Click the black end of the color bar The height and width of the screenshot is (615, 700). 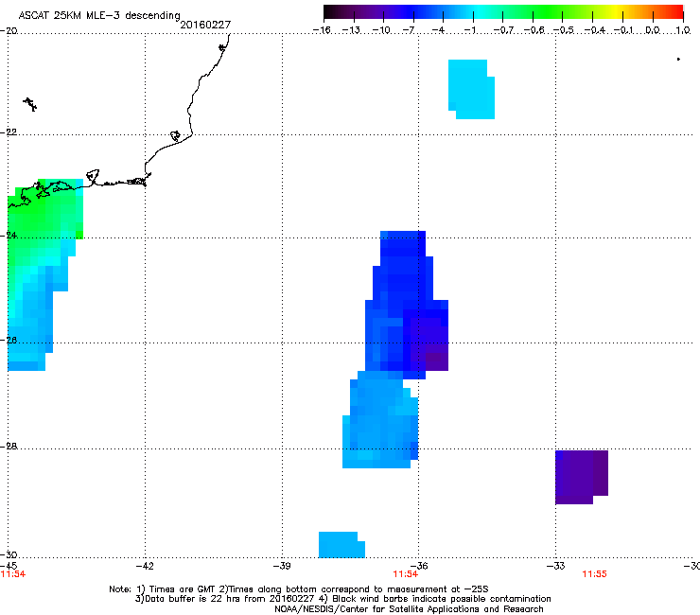point(328,12)
